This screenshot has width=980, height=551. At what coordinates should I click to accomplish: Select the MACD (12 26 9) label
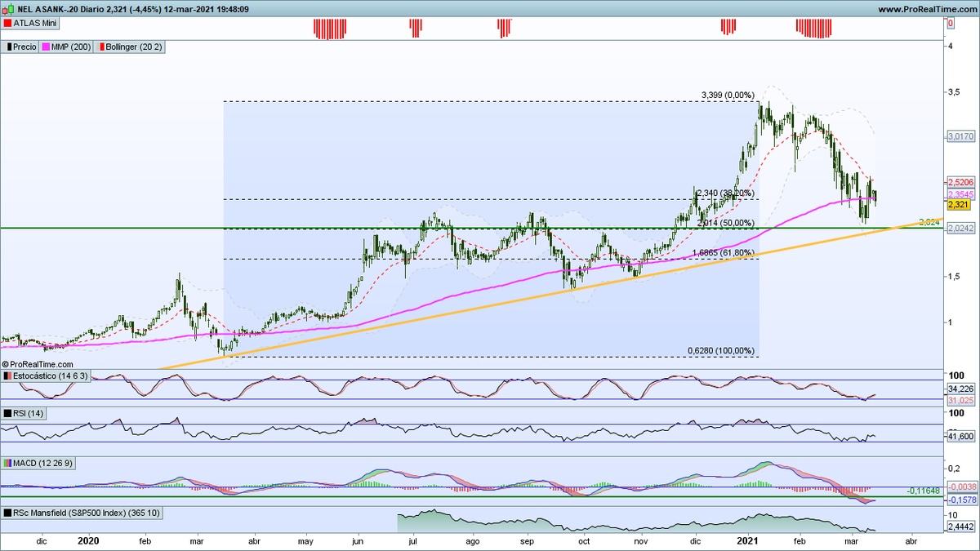[37, 463]
